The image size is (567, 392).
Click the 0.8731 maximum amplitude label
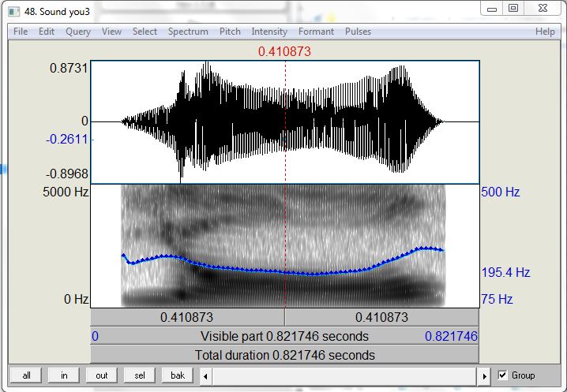pyautogui.click(x=69, y=68)
